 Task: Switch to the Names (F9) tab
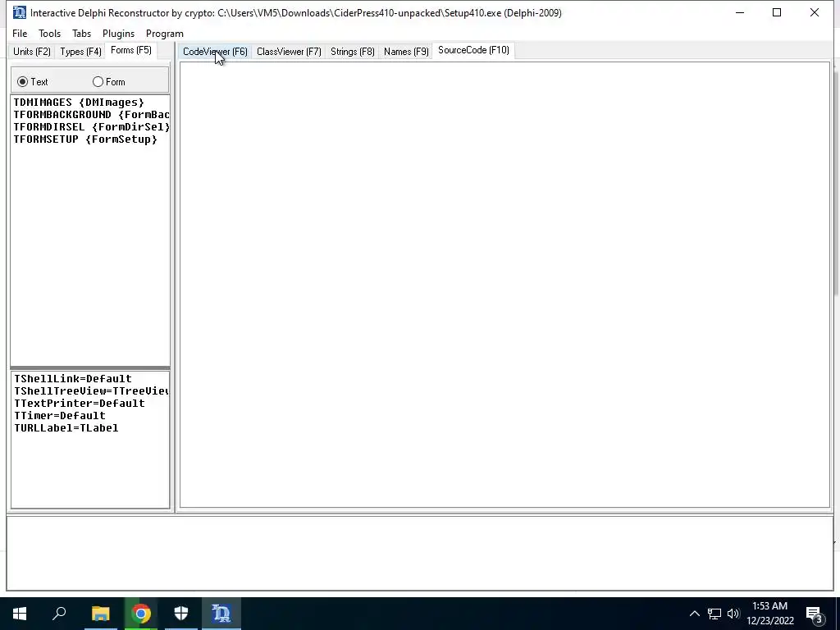[406, 52]
